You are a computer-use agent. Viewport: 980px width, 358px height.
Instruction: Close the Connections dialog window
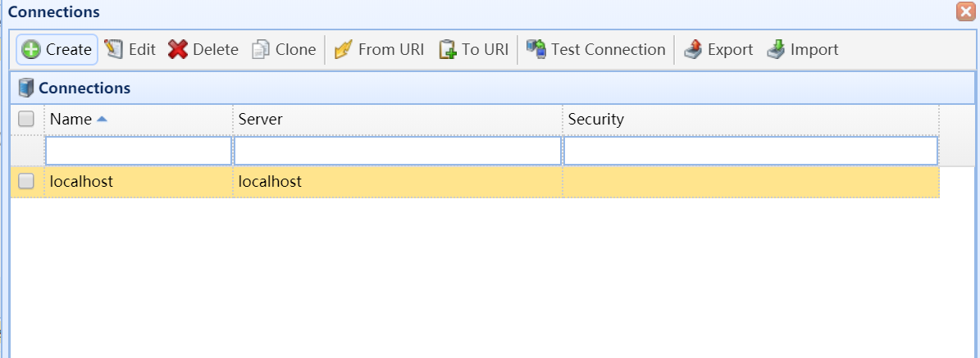965,11
